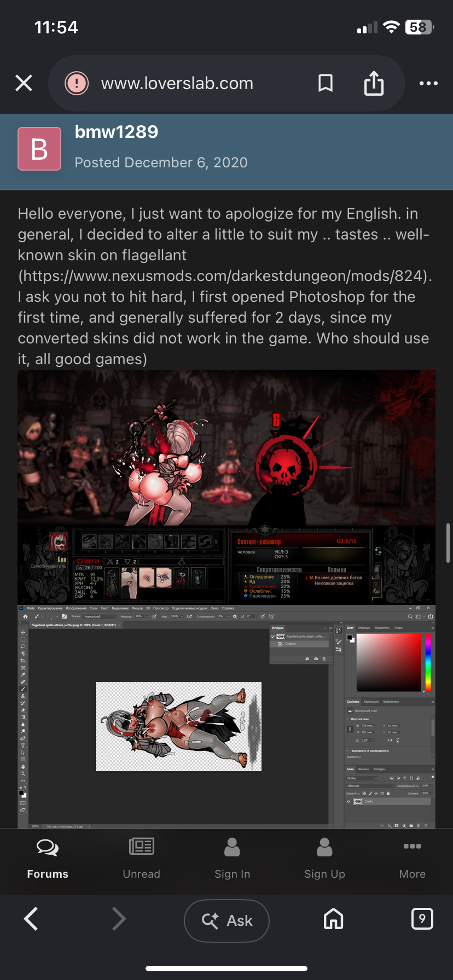Image resolution: width=453 pixels, height=980 pixels.
Task: Tap the browser forward arrow
Action: point(119,919)
